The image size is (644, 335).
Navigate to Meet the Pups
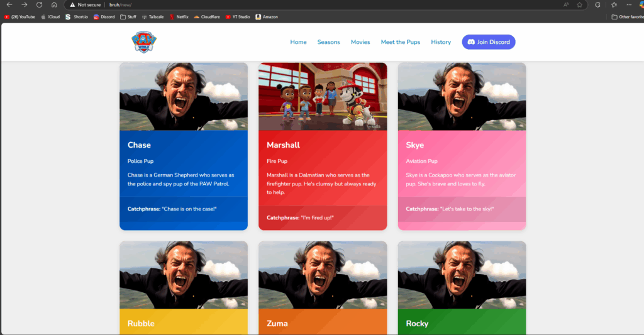coord(400,42)
